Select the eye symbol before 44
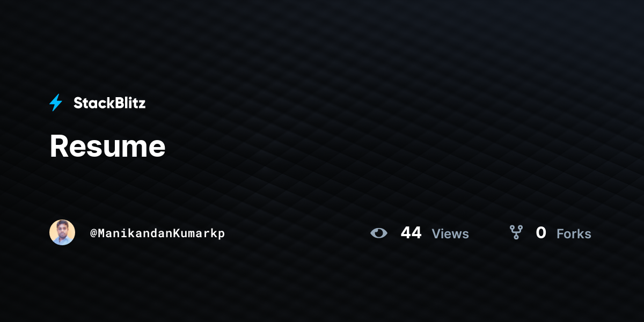The height and width of the screenshot is (322, 644). point(379,233)
